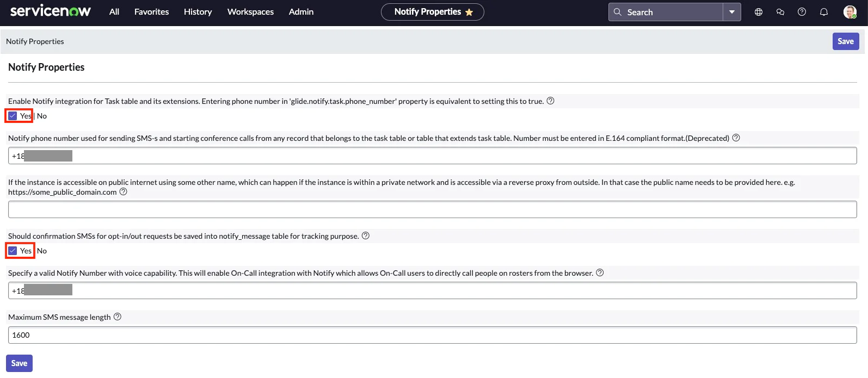868x378 pixels.
Task: Open the ServiceNow home logo
Action: tap(51, 11)
